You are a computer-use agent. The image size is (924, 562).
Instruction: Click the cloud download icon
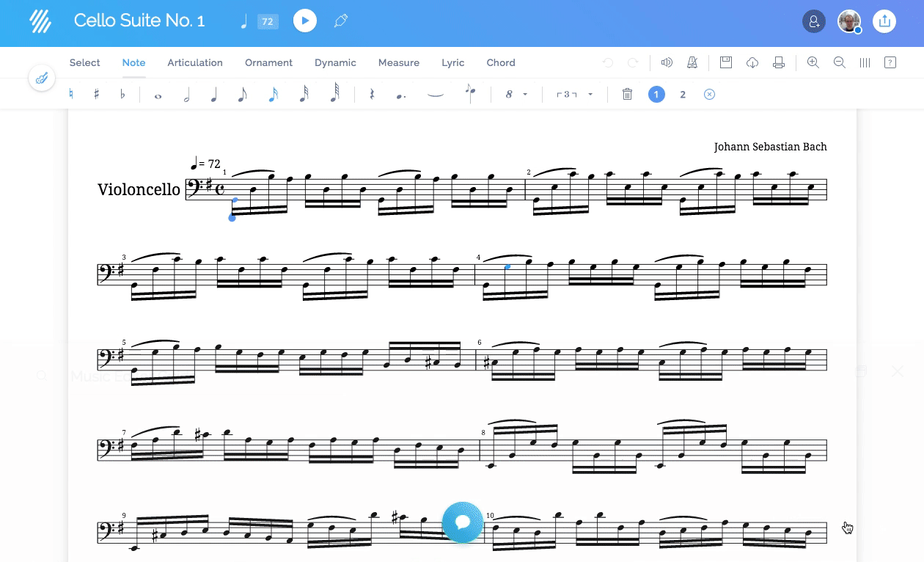(x=752, y=63)
